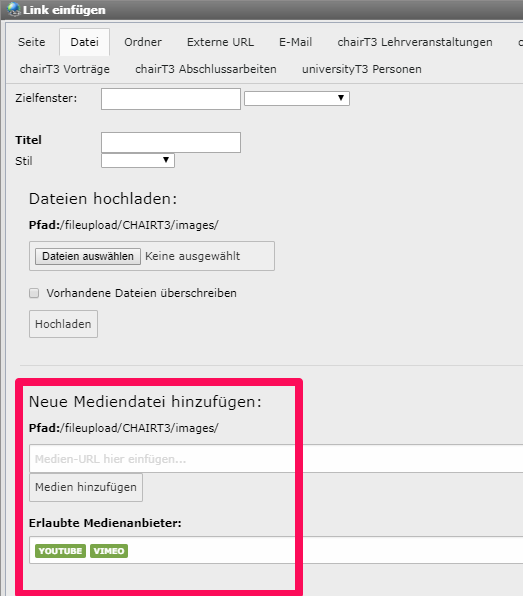
Task: Go to the Externe URL tab
Action: point(220,42)
